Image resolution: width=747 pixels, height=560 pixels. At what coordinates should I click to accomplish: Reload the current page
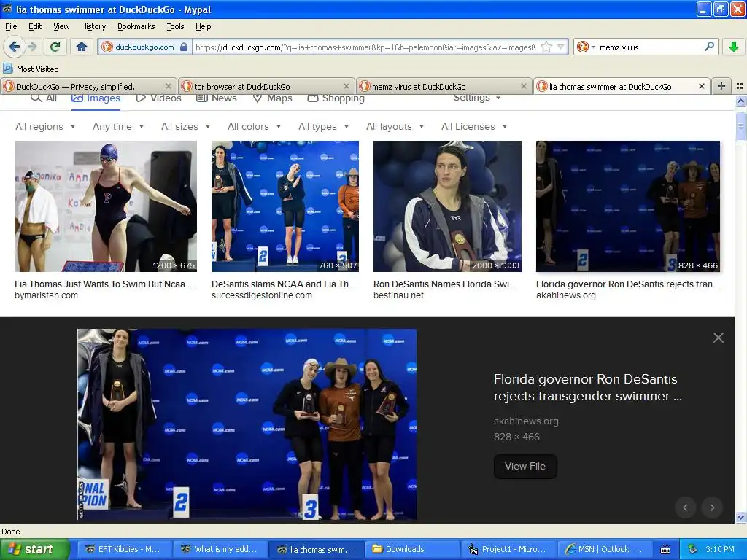(x=55, y=47)
